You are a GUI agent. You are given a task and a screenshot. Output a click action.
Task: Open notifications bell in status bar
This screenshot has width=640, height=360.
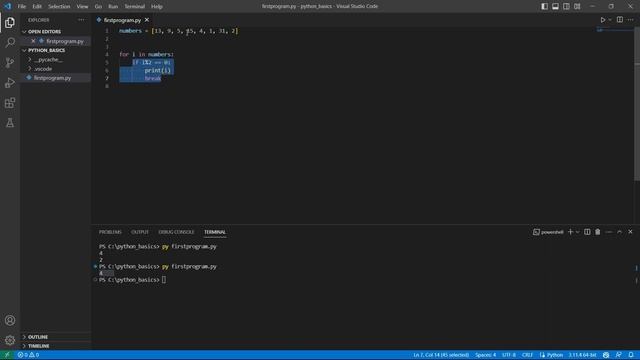click(631, 355)
